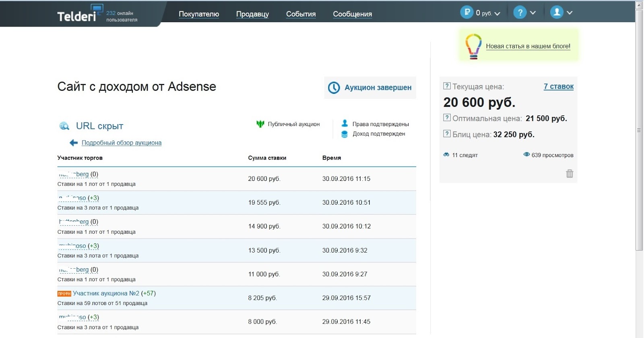
Task: Click the scrollbar up arrow
Action: click(x=639, y=5)
